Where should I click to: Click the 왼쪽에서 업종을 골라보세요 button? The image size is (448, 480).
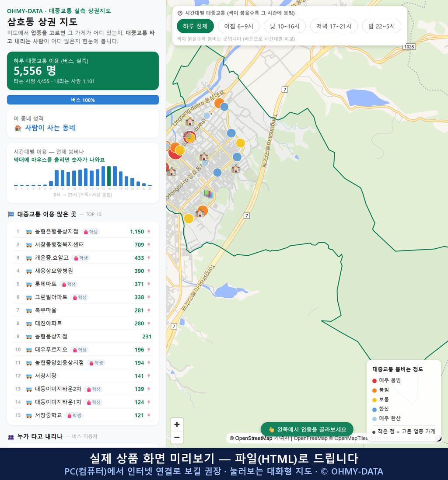point(307,429)
